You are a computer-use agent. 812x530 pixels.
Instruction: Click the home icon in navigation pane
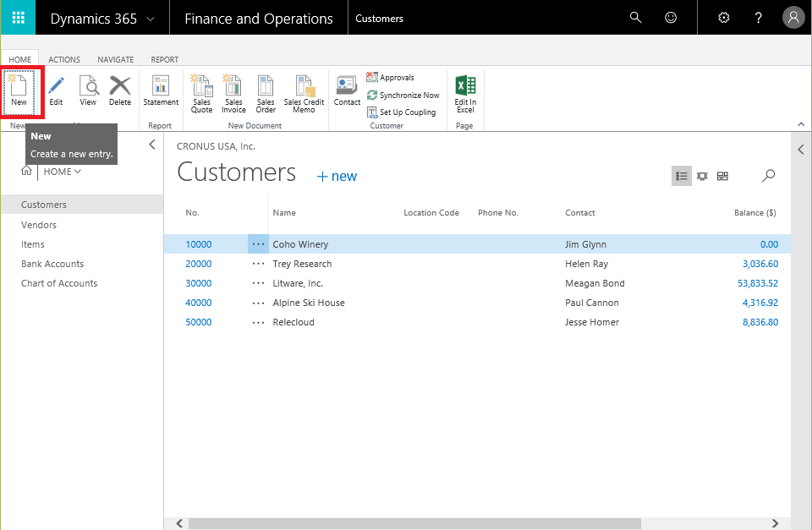point(26,171)
